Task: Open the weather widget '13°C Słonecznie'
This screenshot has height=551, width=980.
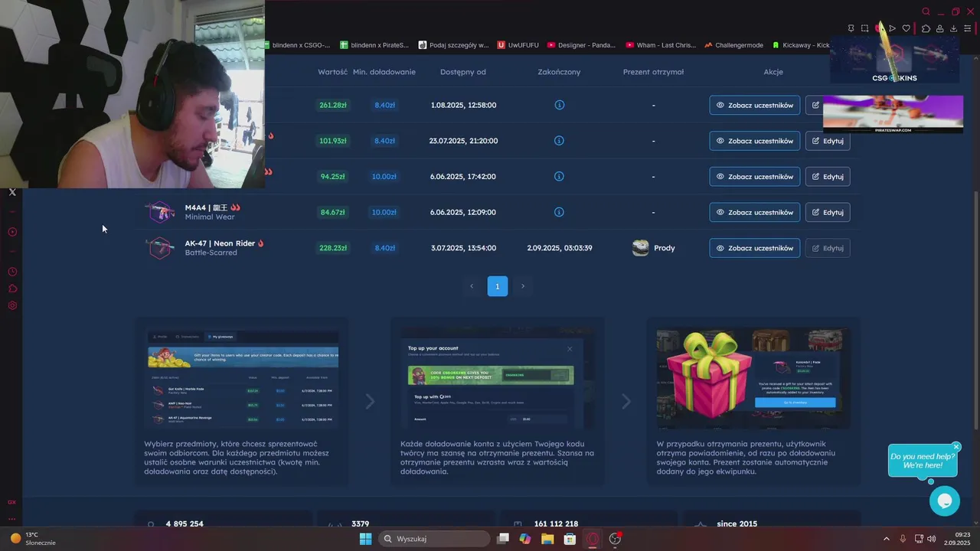Action: coord(34,539)
